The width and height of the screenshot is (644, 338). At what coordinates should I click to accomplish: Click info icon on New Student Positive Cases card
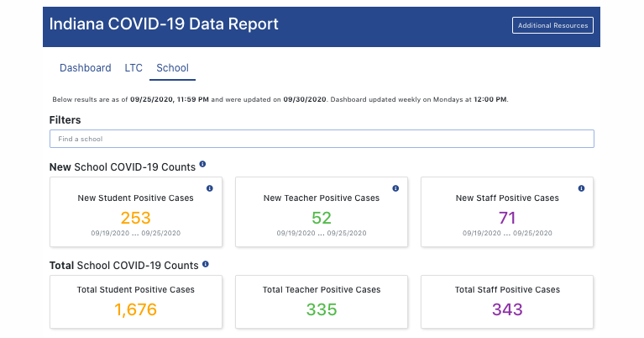coord(209,188)
